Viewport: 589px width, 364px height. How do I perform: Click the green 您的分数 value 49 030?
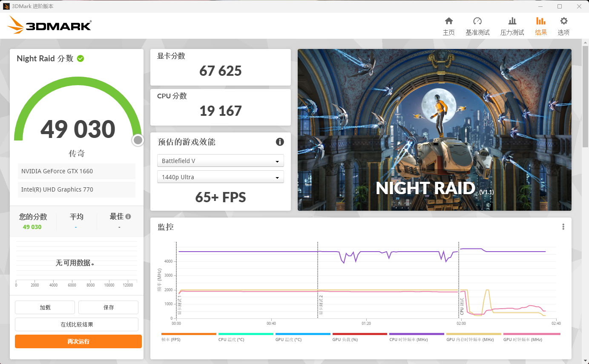coord(32,227)
